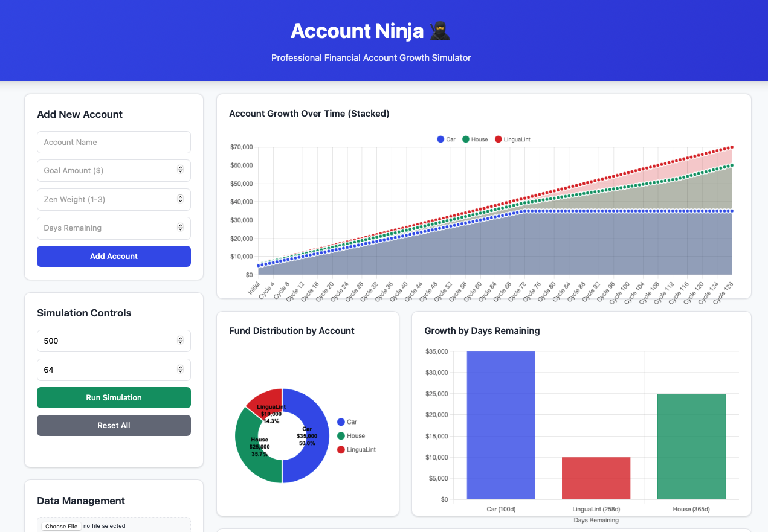Click Car color swatch in doughnut legend

click(x=341, y=422)
